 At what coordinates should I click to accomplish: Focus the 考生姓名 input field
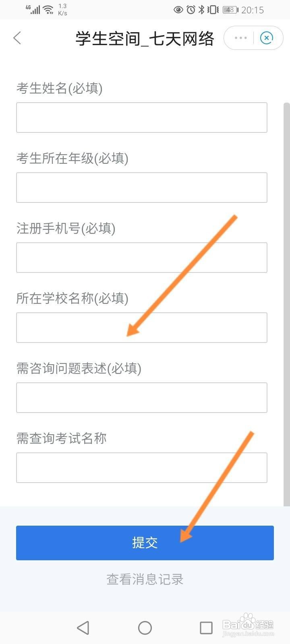(x=142, y=118)
